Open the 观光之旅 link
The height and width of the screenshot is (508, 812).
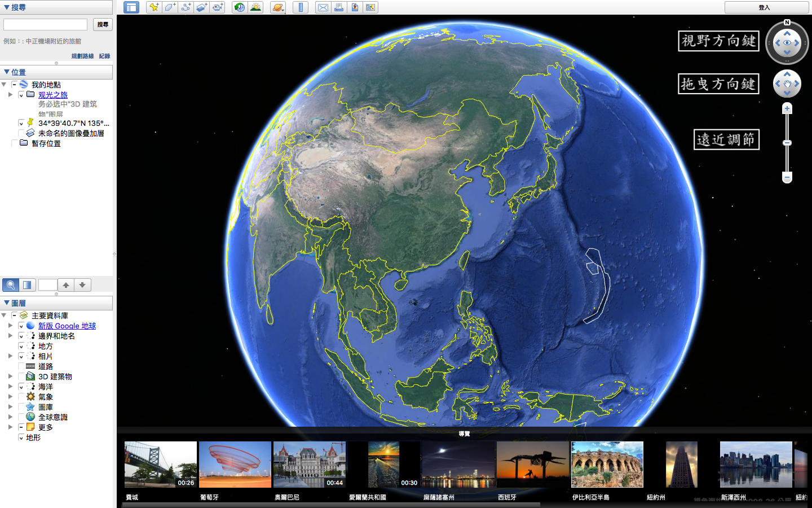click(53, 95)
